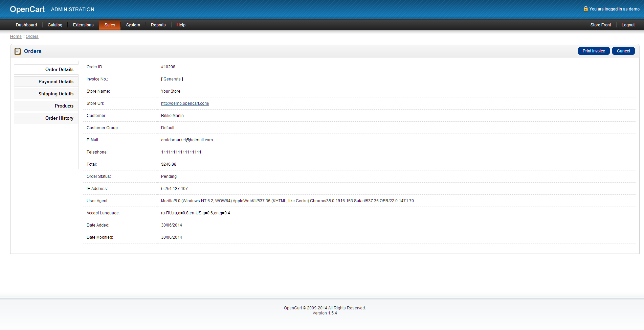The width and height of the screenshot is (644, 330).
Task: Click the Cancel button
Action: 623,51
